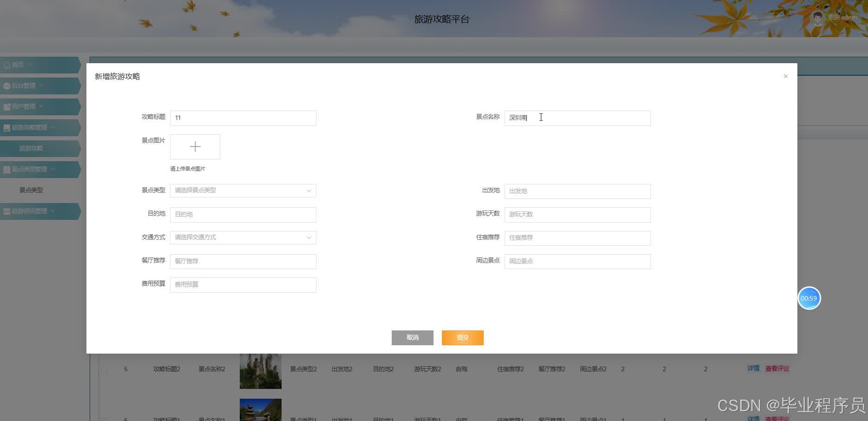Collapse the 旅游攻略管理 sidebar menu
Screen dimensions: 868x421
coord(40,128)
